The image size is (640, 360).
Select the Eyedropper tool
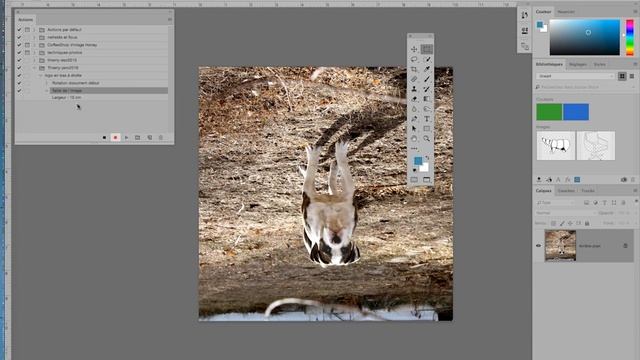[427, 69]
